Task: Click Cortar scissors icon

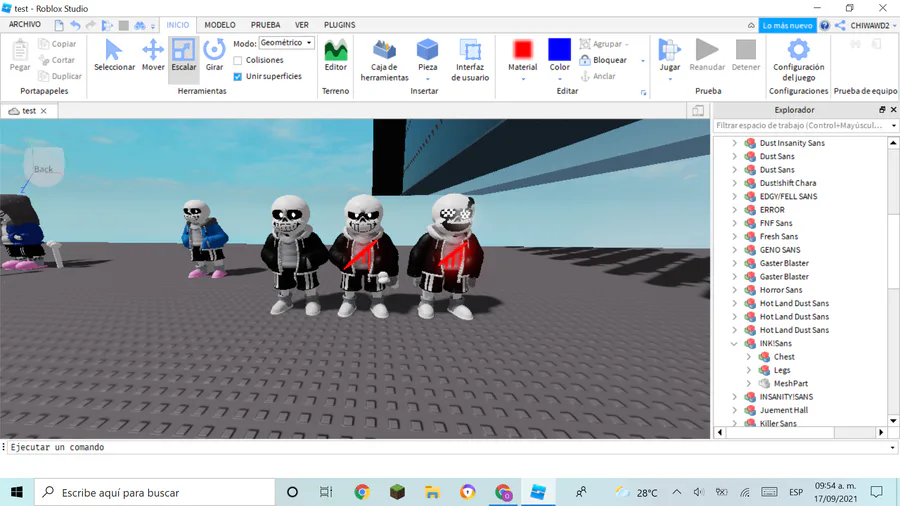Action: click(44, 60)
